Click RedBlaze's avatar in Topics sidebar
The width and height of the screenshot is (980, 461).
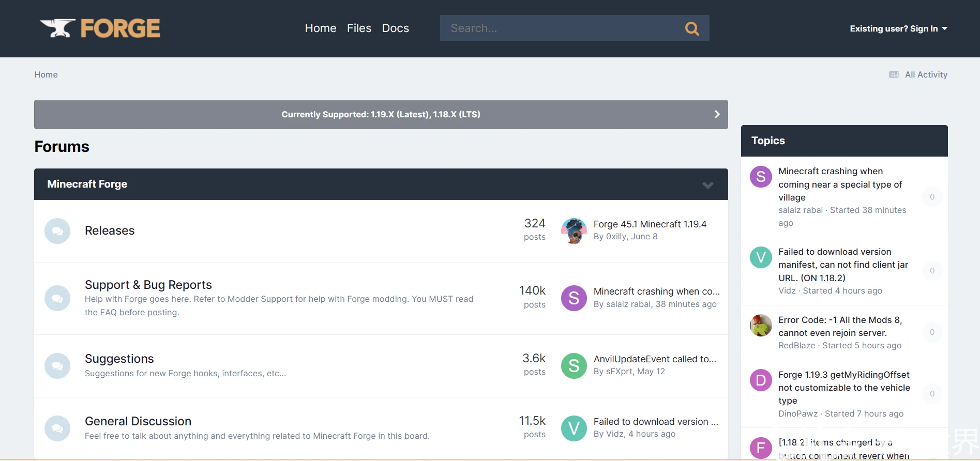[761, 325]
